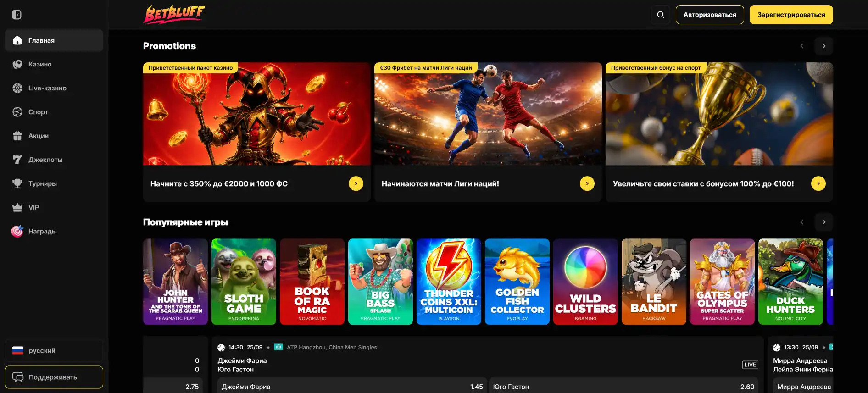The height and width of the screenshot is (393, 868).
Task: Open Акции in the sidebar
Action: pyautogui.click(x=54, y=136)
